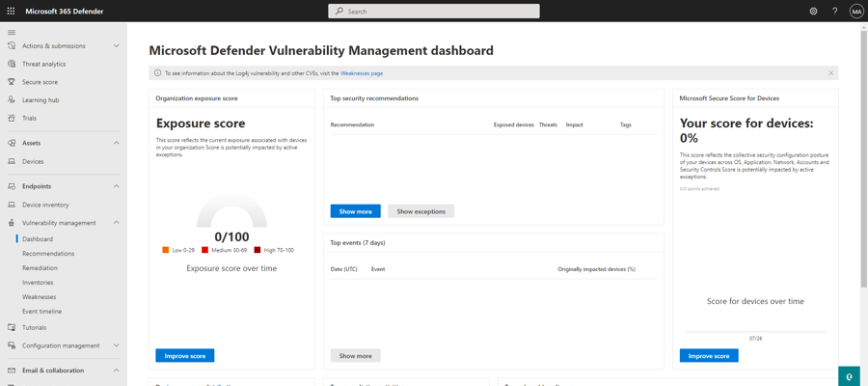Screen dimensions: 868x386
Task: Click Show more under security recommendations
Action: [355, 211]
